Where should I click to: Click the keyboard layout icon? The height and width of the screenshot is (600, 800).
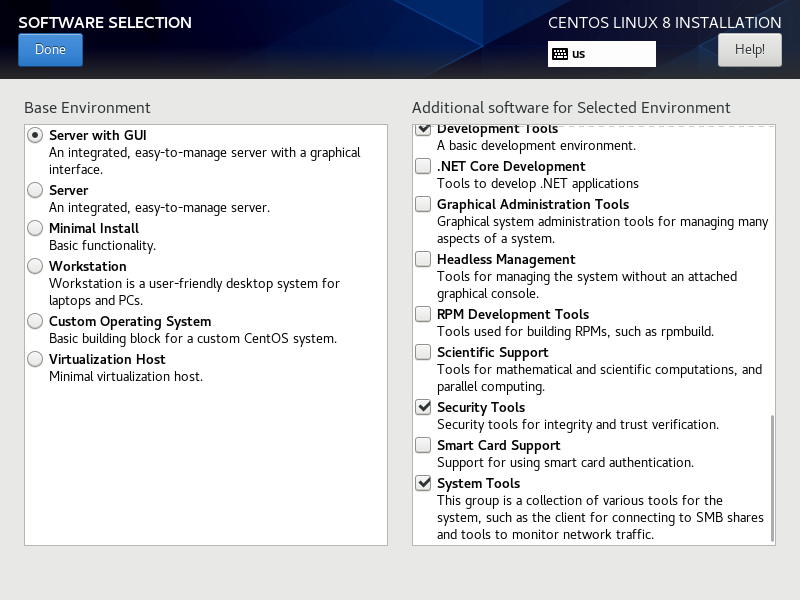coord(560,54)
